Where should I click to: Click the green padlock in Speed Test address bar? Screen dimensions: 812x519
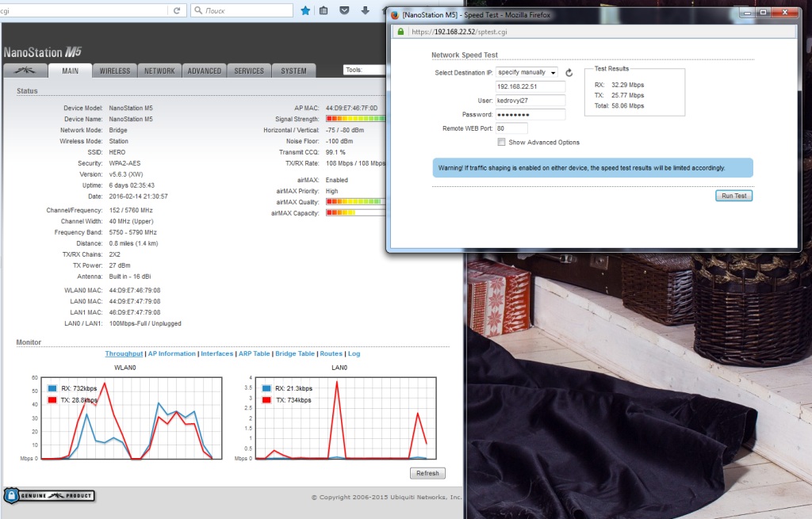pyautogui.click(x=400, y=32)
